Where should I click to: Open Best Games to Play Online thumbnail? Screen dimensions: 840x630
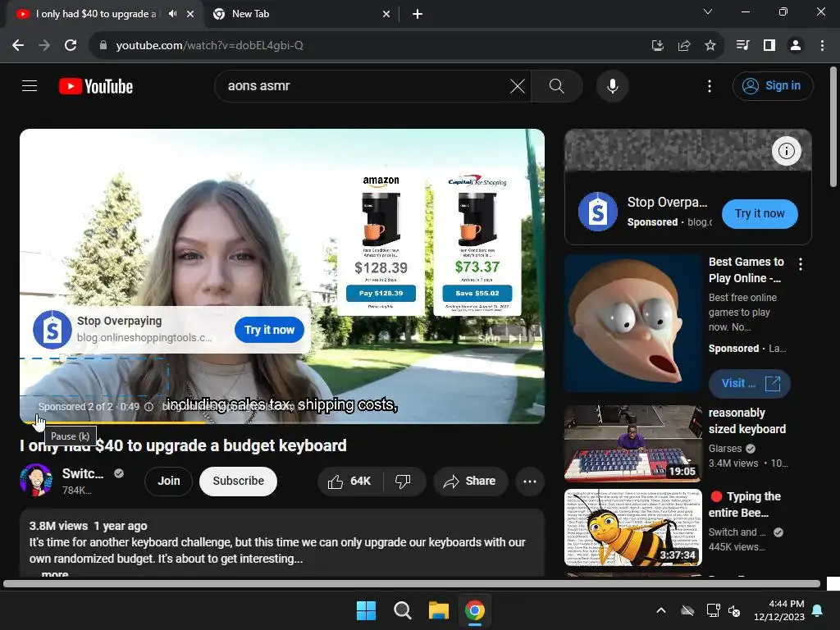click(632, 323)
